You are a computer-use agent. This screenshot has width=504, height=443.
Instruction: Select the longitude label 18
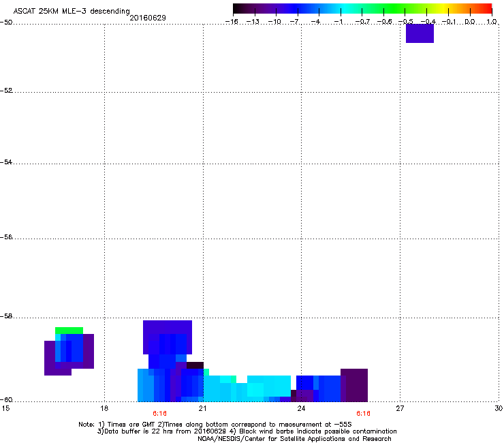point(104,408)
